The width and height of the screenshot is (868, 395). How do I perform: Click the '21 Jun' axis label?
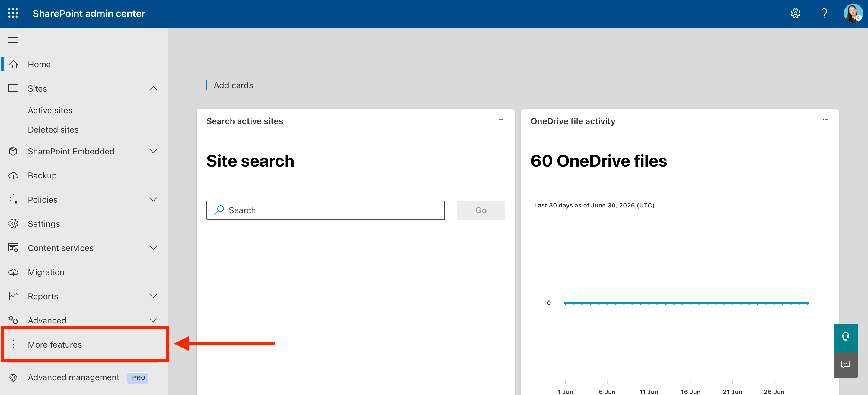tap(732, 392)
